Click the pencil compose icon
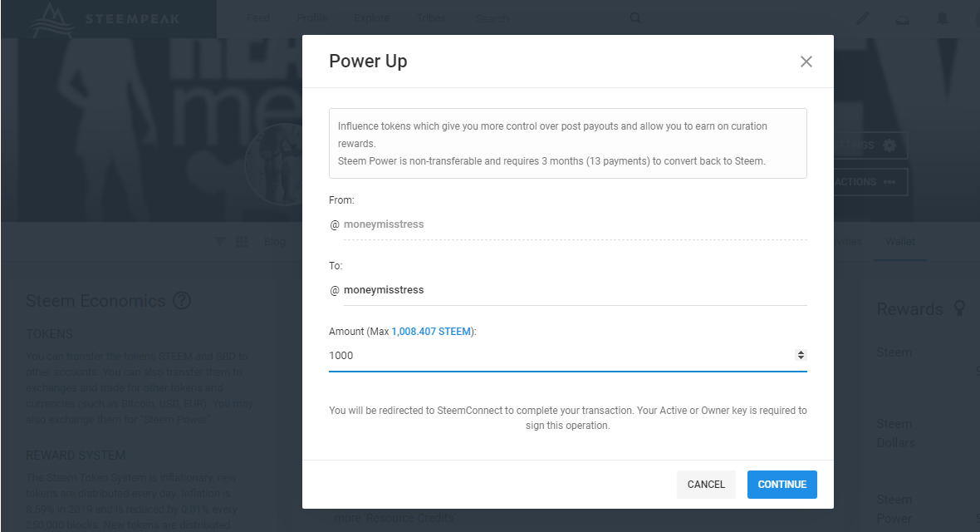The image size is (980, 532). 864,18
